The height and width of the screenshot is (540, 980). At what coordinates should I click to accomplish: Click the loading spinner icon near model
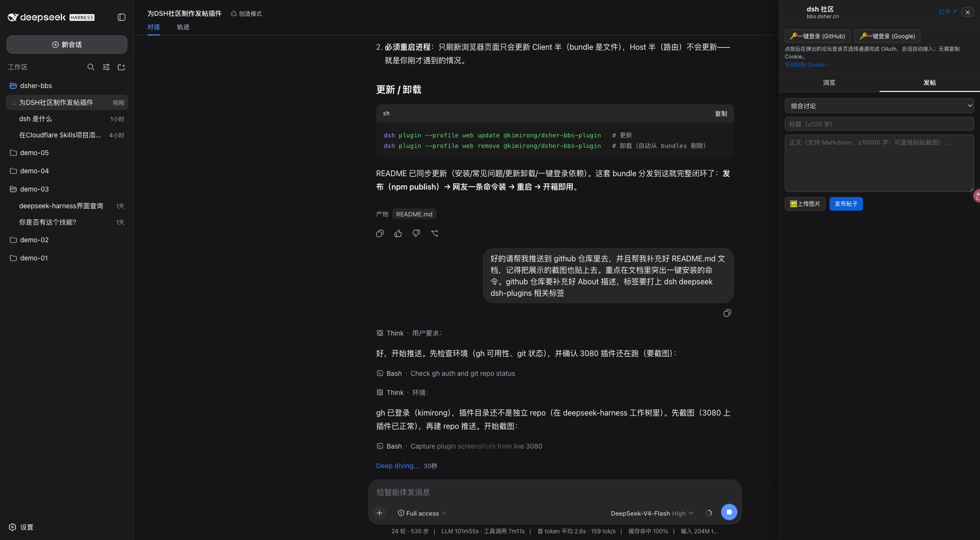click(x=709, y=513)
